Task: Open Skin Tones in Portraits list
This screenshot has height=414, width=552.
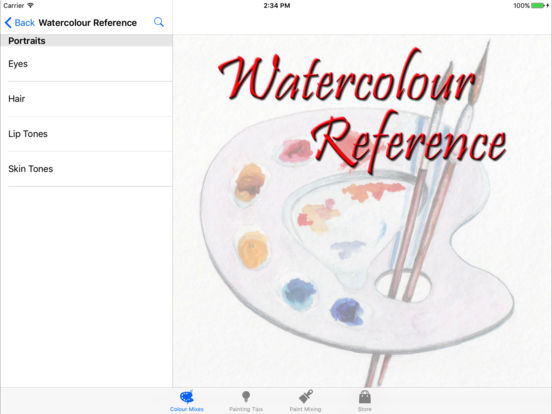Action: pyautogui.click(x=86, y=169)
